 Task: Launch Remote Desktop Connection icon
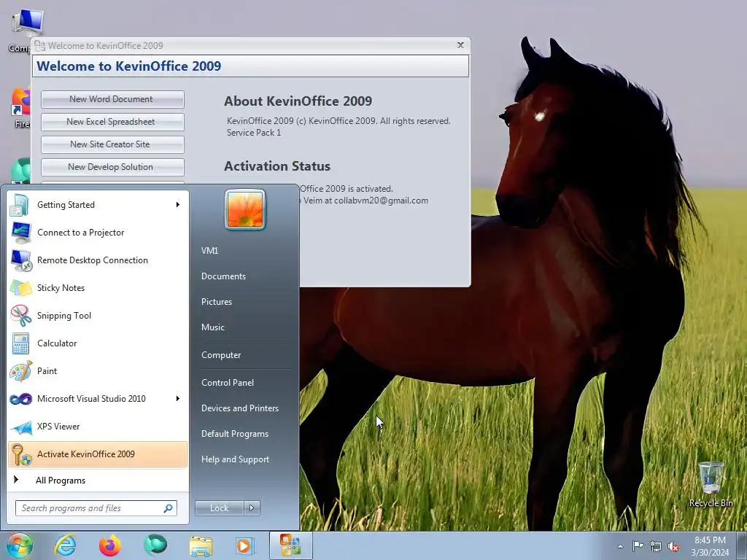tap(20, 260)
